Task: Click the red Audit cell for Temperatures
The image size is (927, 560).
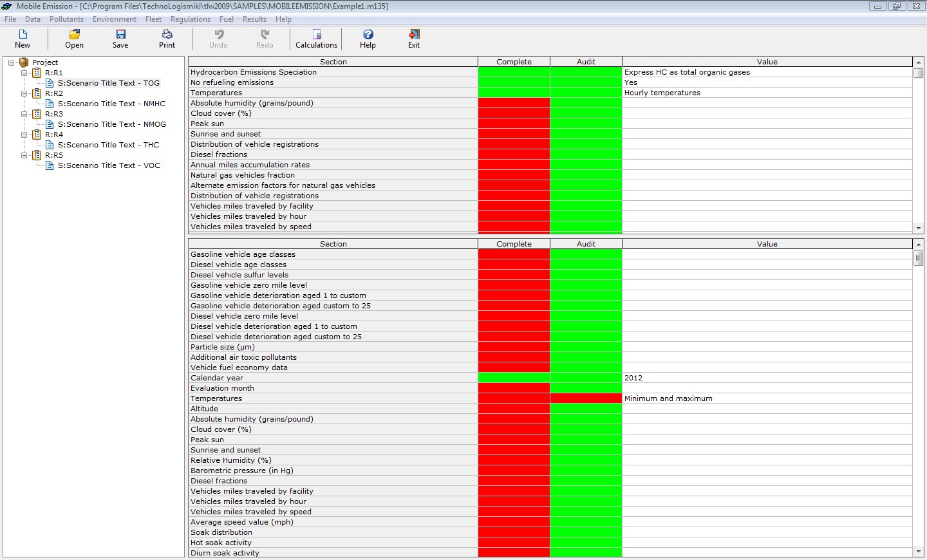Action: (586, 398)
